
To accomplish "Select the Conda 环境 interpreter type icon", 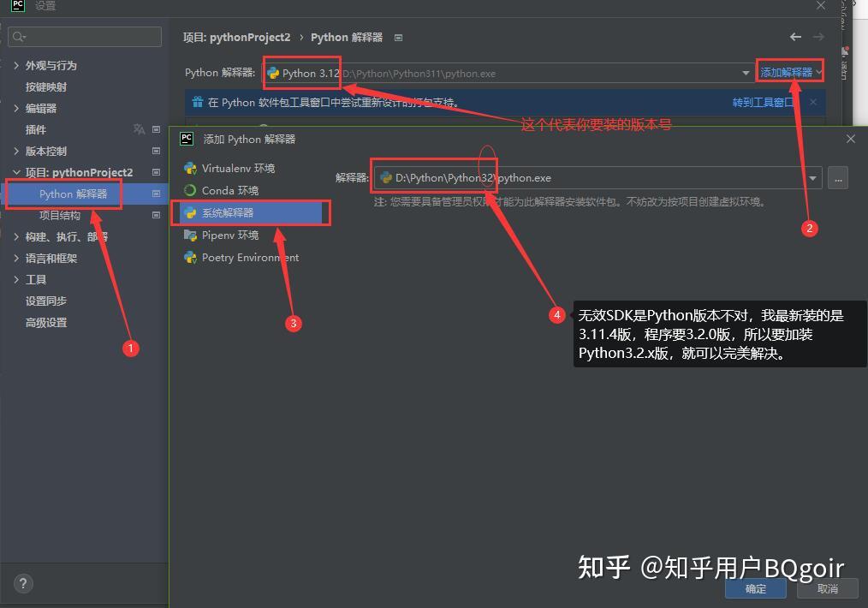I will tap(189, 190).
